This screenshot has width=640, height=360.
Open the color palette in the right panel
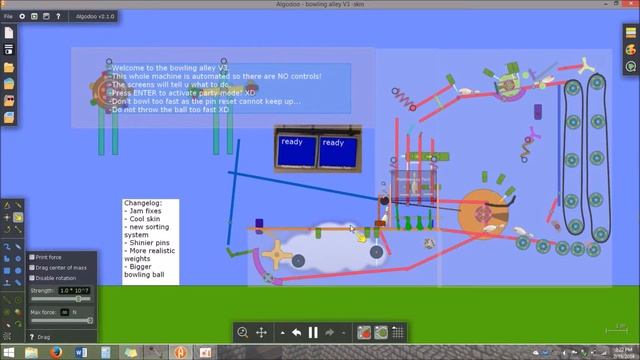click(x=631, y=49)
